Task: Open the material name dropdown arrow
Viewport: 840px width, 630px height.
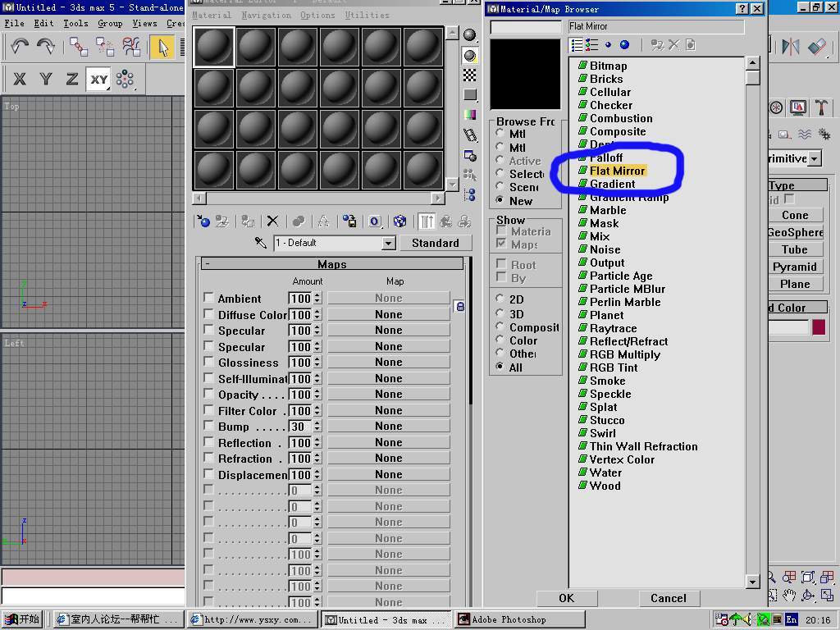Action: tap(388, 243)
